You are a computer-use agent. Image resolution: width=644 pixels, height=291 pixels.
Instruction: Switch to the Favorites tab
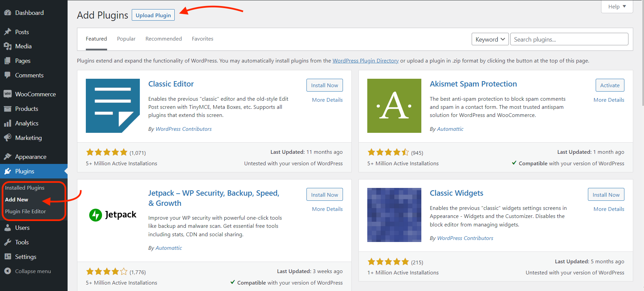203,39
